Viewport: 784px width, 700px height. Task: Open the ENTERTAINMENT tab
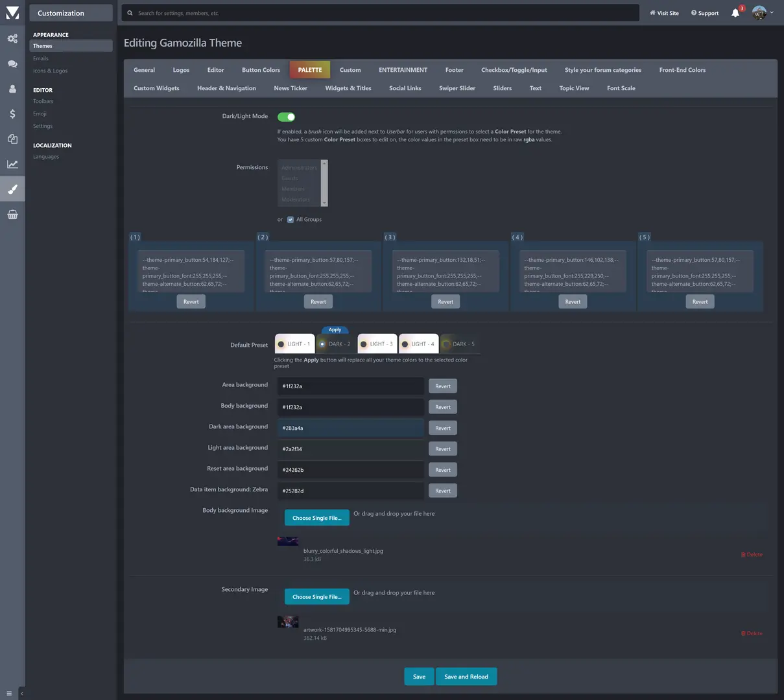[403, 70]
